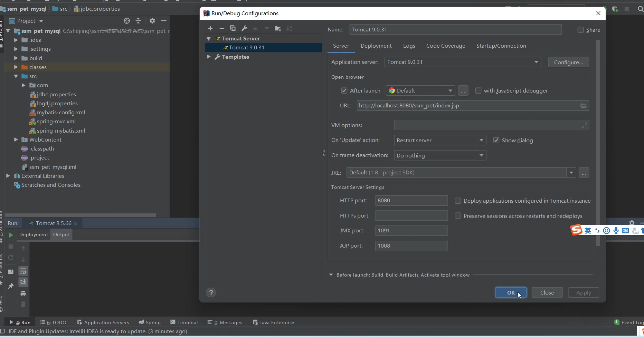Edit templates wrench icon in dialog toolbar

click(x=244, y=28)
